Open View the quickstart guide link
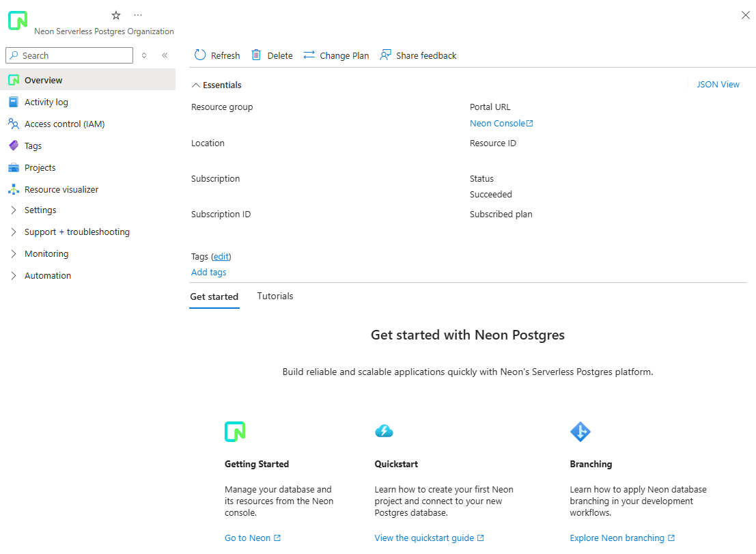The width and height of the screenshot is (756, 554). [424, 538]
